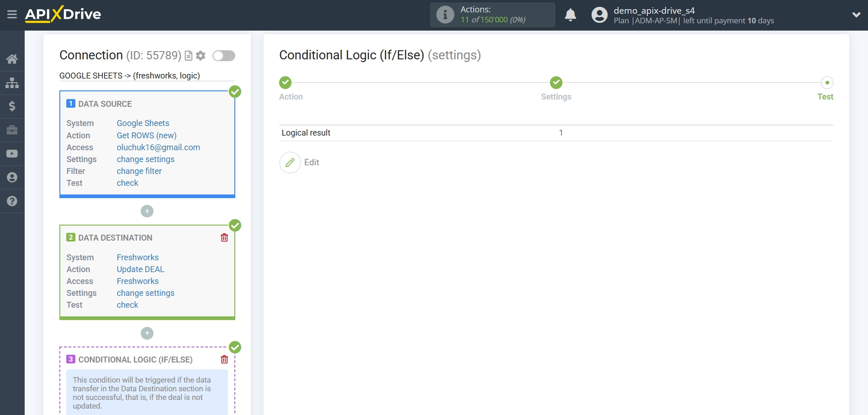The image size is (868, 415).
Task: Click the connection title GOOGLE SHEETS -> (freshworks, logic)
Action: point(130,76)
